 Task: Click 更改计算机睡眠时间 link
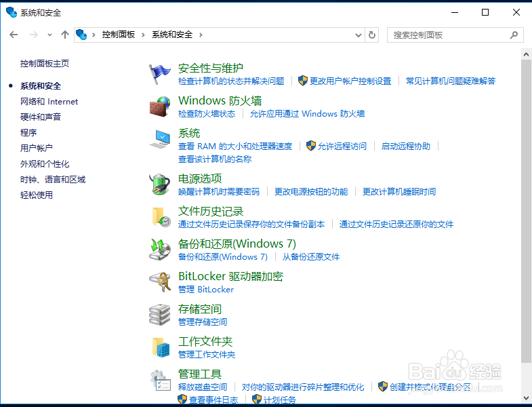399,192
